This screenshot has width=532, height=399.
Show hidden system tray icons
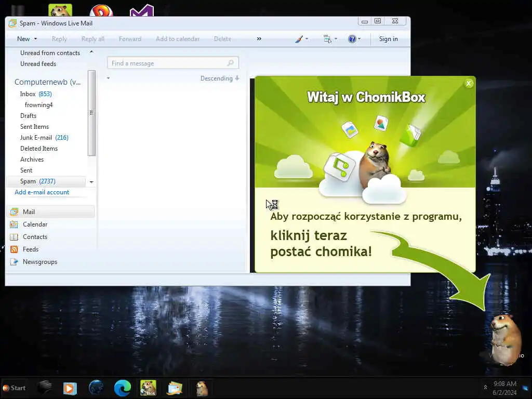coord(486,388)
